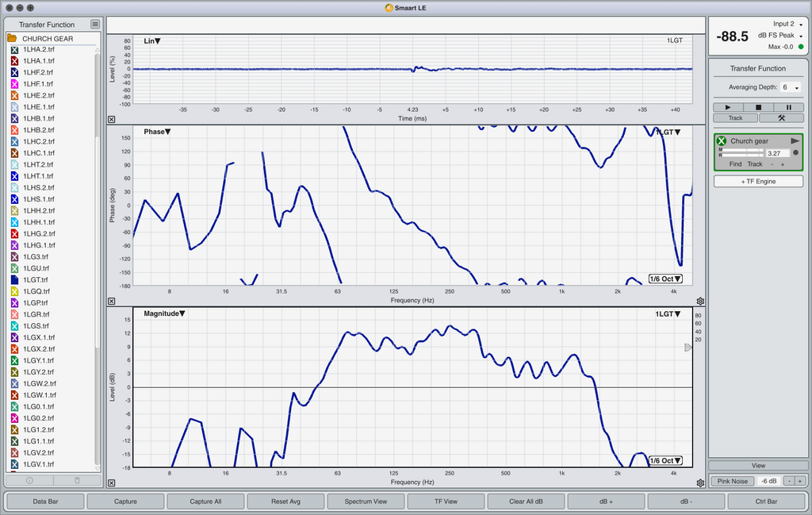Toggle the 1LGT.trf blue trace icon
The image size is (812, 515).
pyautogui.click(x=14, y=280)
